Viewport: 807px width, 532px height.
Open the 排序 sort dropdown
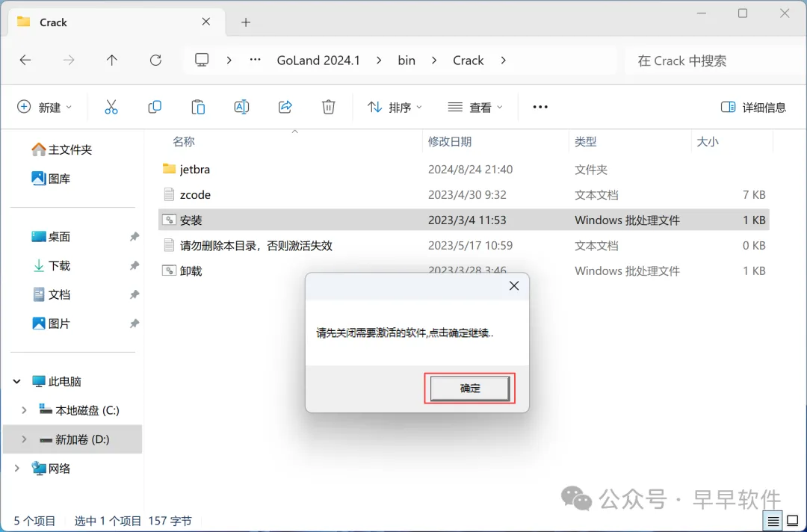pyautogui.click(x=395, y=107)
